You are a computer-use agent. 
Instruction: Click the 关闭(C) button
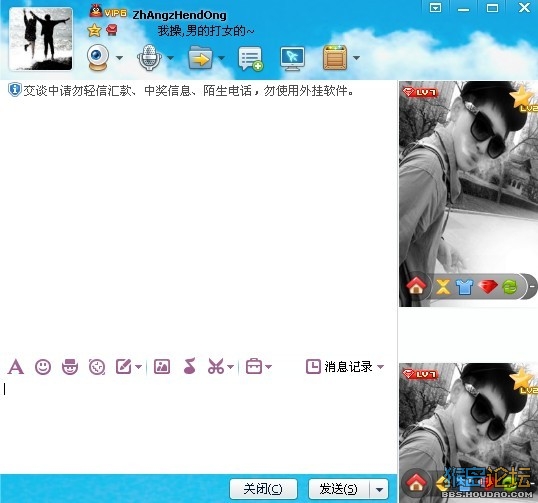(x=263, y=489)
